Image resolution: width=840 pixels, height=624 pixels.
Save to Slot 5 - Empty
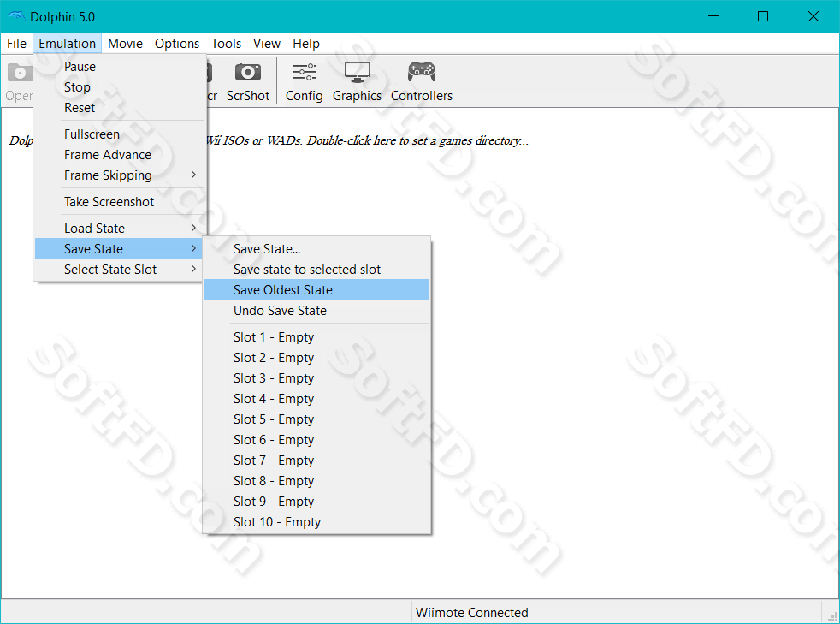click(x=316, y=419)
